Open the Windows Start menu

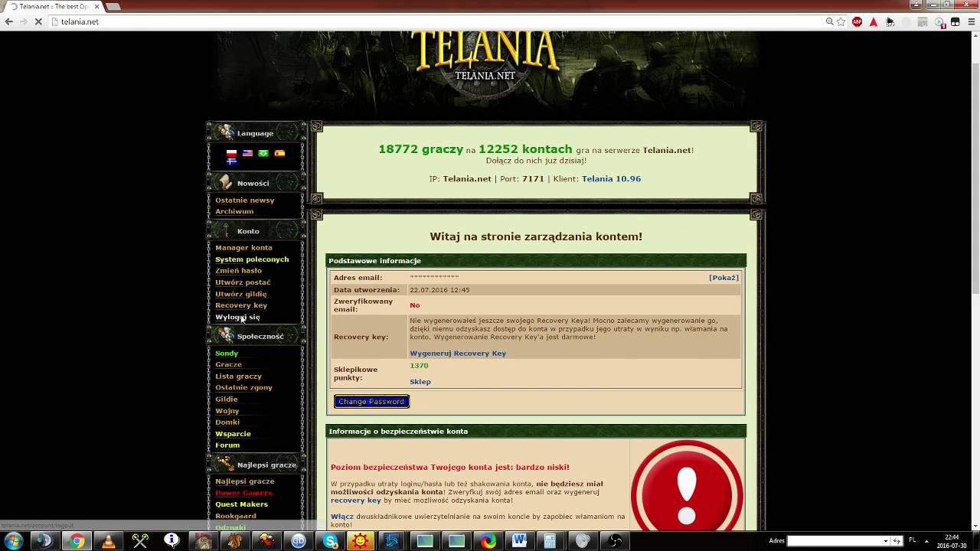13,541
